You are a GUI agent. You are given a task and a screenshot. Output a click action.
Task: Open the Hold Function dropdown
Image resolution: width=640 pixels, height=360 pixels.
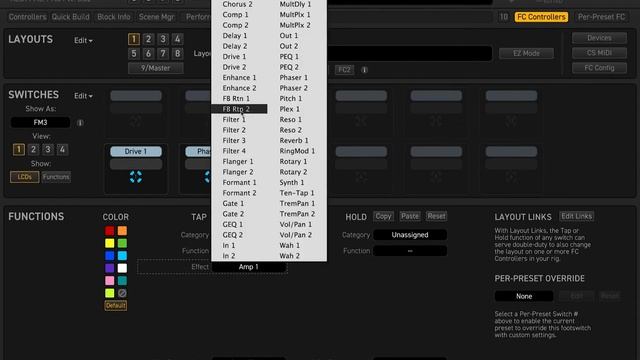[410, 251]
